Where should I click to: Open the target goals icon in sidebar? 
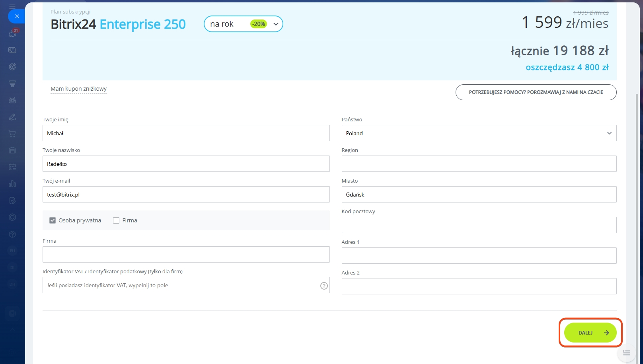[x=12, y=67]
